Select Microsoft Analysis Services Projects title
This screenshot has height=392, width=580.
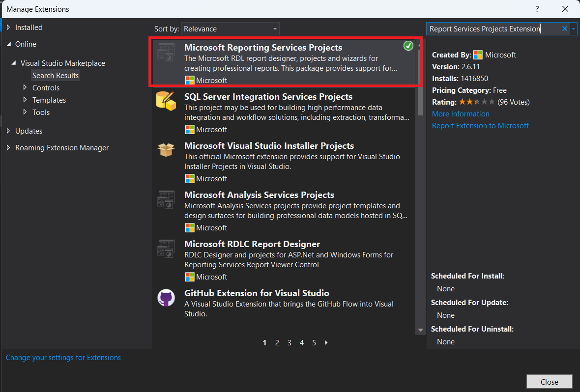tap(260, 195)
